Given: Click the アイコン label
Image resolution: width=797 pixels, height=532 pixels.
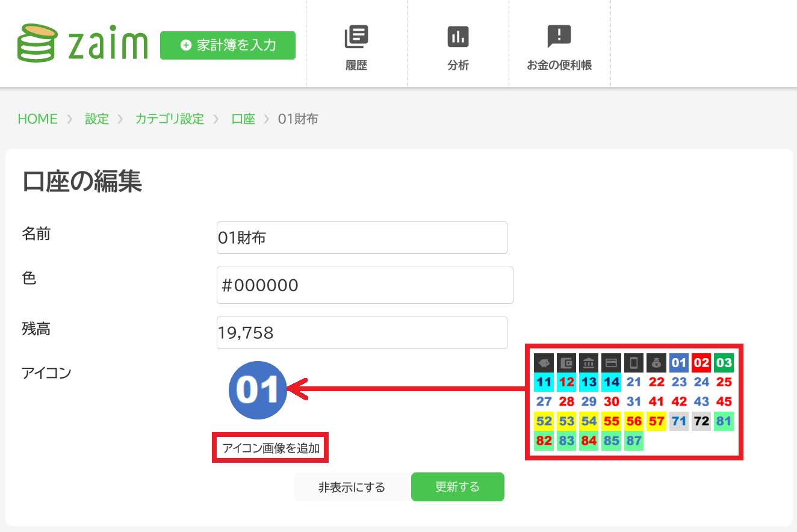Looking at the screenshot, I should pos(46,373).
